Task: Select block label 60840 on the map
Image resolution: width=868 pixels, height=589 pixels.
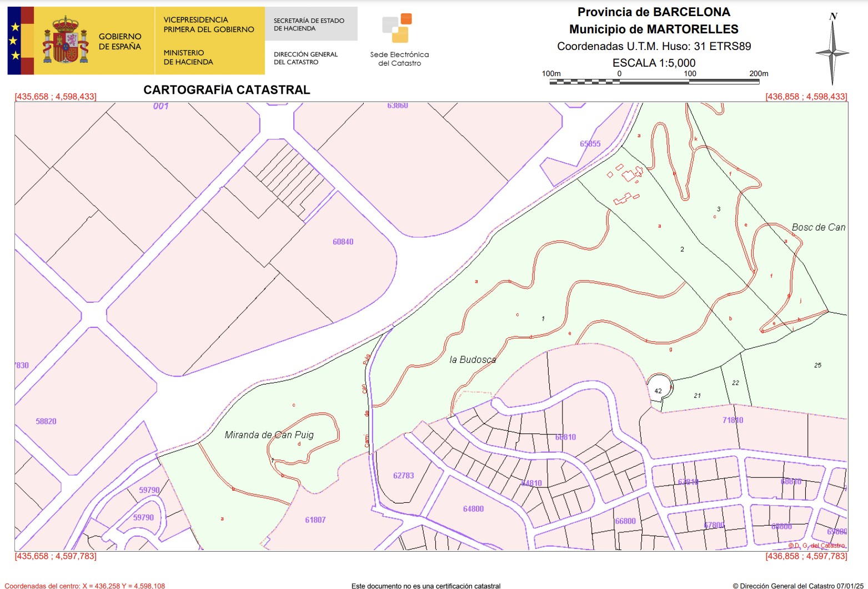Action: pos(343,242)
